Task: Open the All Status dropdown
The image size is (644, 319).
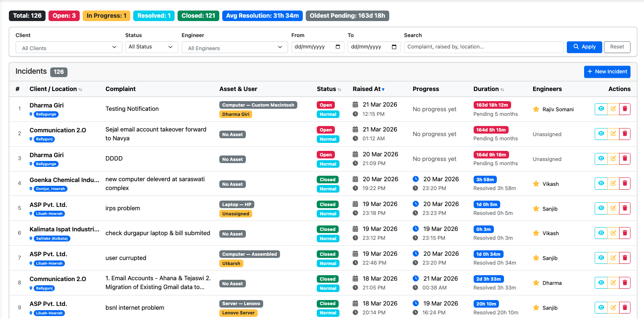Action: tap(152, 47)
